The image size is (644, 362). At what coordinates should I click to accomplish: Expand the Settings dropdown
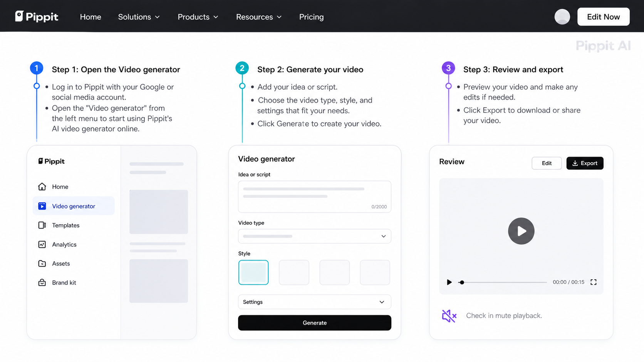point(315,302)
